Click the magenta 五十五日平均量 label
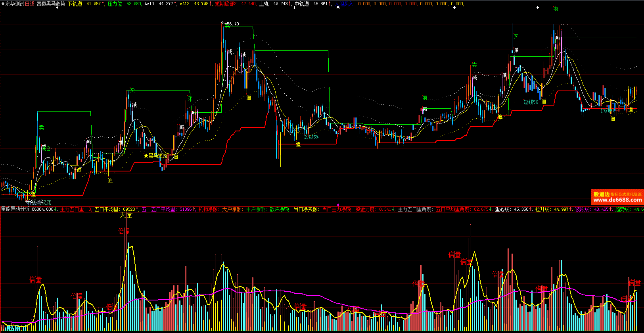This screenshot has width=644, height=333. coord(158,209)
